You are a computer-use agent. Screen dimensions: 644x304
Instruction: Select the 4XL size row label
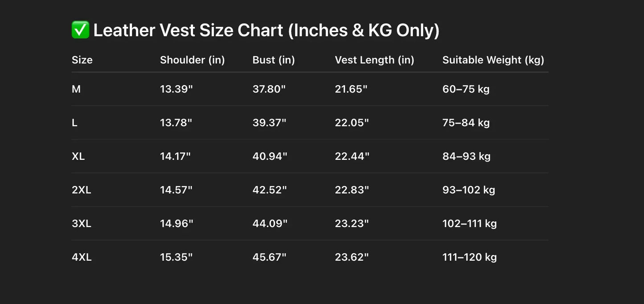coord(82,257)
